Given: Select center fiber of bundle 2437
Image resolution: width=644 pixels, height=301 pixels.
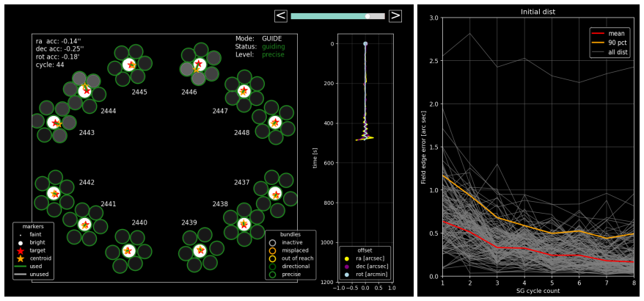Looking at the screenshot, I should (275, 194).
